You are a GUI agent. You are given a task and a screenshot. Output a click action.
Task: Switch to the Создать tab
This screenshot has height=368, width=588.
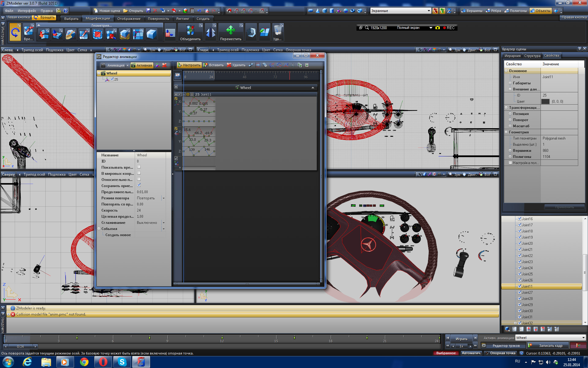[203, 19]
